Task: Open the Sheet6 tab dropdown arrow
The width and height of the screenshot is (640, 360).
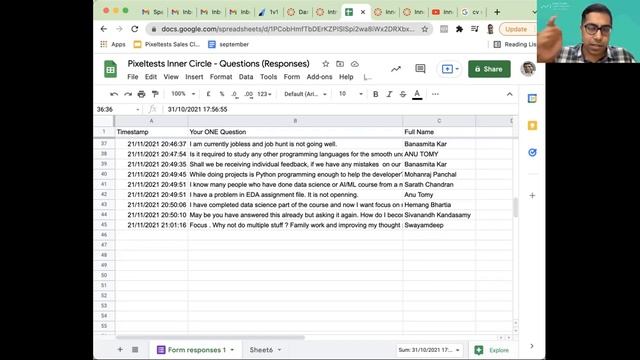Action: tap(280, 350)
